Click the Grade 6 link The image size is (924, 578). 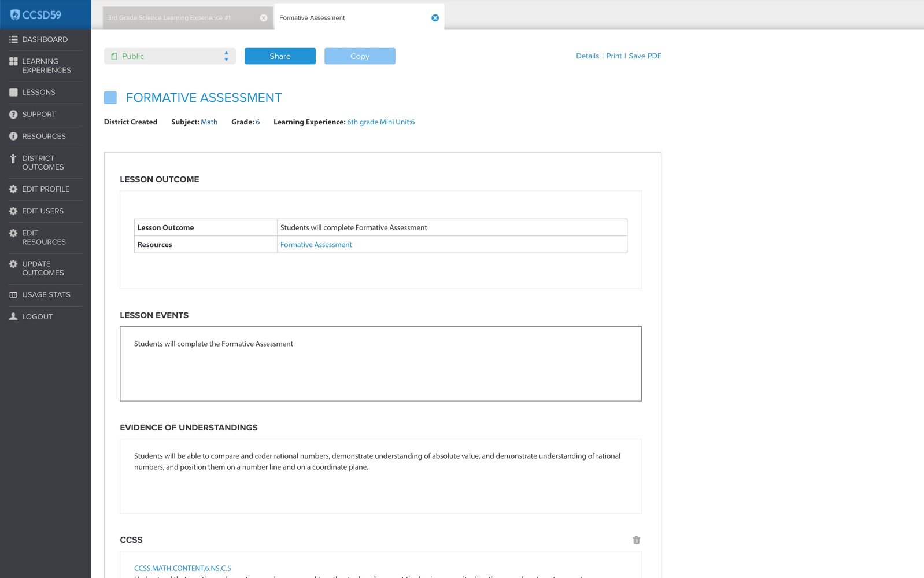click(258, 122)
